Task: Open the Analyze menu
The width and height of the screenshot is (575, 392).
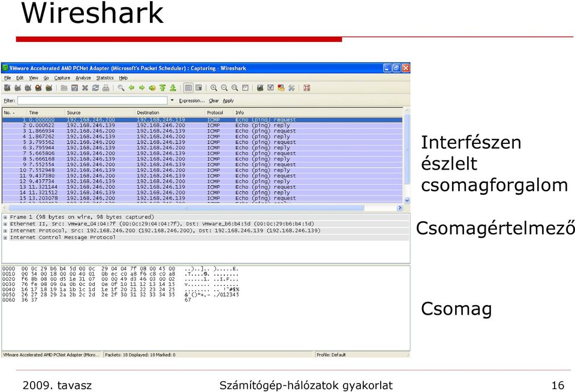Action: [83, 78]
